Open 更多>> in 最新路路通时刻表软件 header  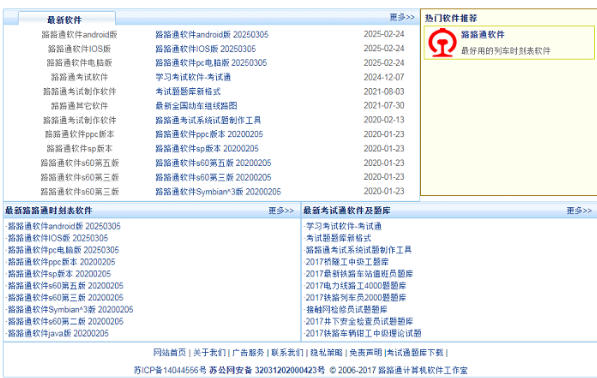pyautogui.click(x=281, y=211)
